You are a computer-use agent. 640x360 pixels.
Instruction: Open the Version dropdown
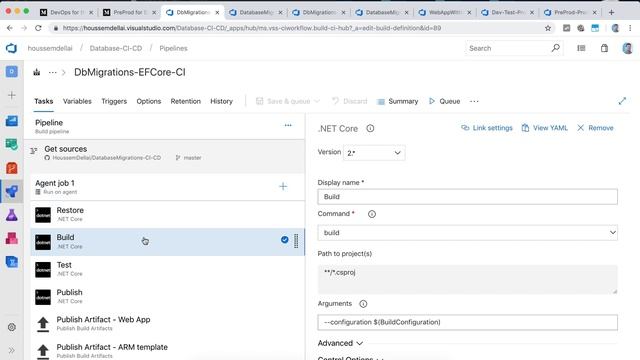click(374, 153)
